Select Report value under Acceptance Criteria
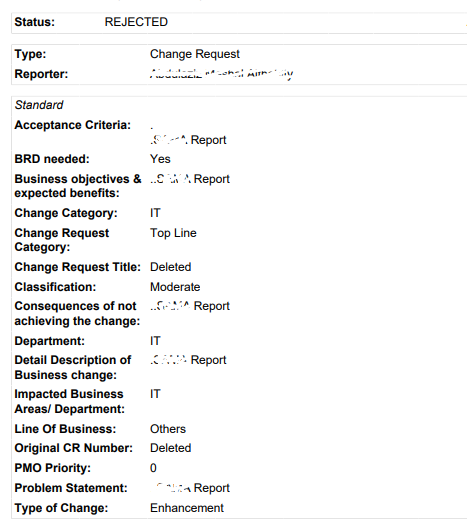 pos(208,140)
